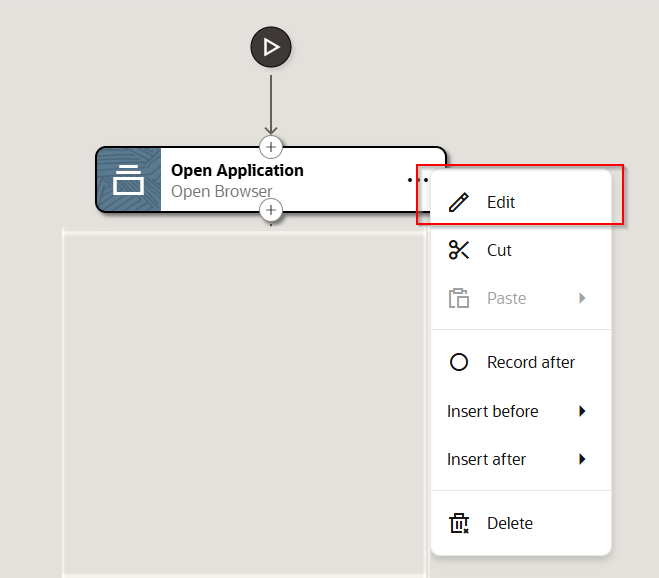
Task: Select the Open Application title text
Action: (237, 171)
